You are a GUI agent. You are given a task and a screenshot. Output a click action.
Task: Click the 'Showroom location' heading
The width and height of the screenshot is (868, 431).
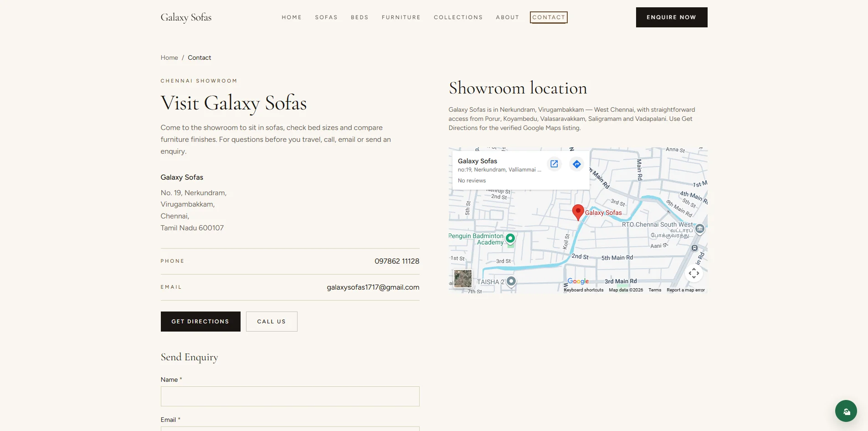tap(518, 88)
